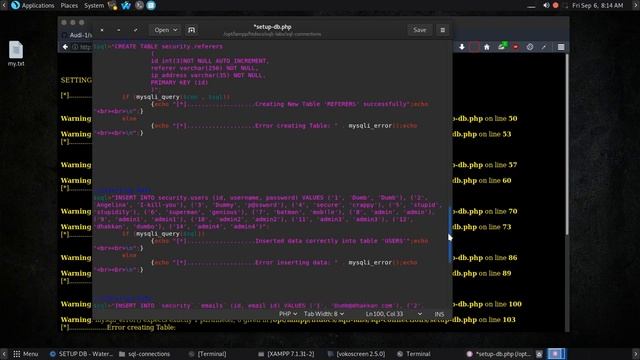640x360 pixels.
Task: Switch to Terminal taskbar window
Action: (414, 354)
